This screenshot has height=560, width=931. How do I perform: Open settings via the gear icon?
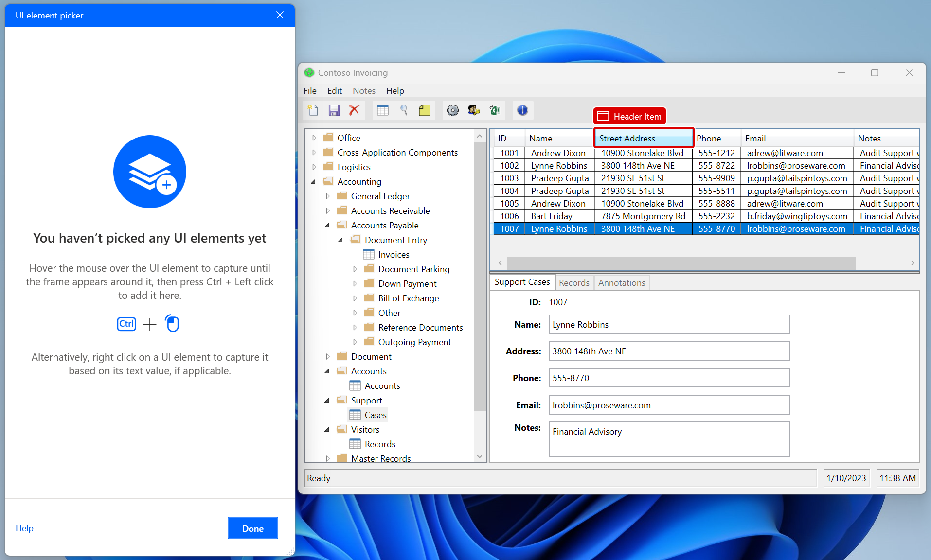pos(452,110)
